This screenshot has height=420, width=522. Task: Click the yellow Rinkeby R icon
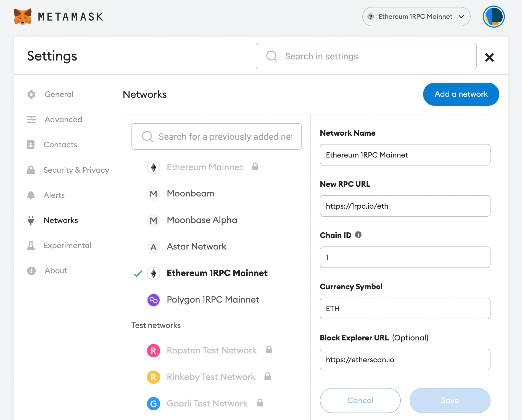pos(154,377)
